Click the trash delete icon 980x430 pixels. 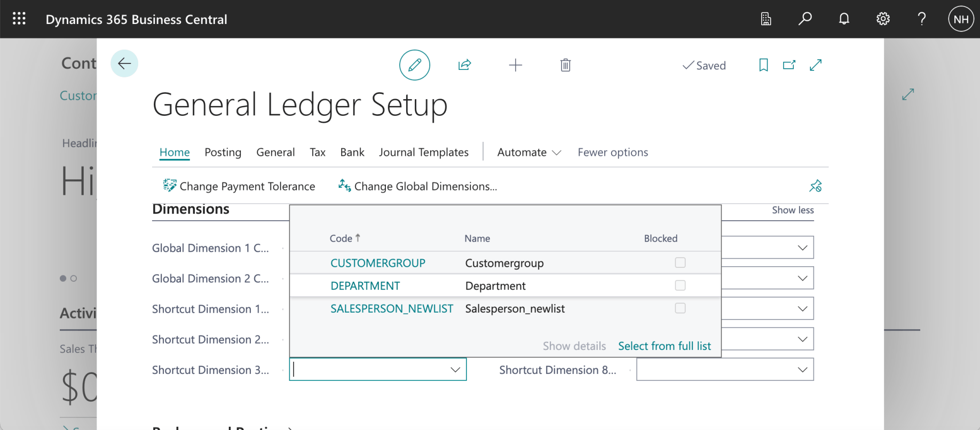(565, 65)
